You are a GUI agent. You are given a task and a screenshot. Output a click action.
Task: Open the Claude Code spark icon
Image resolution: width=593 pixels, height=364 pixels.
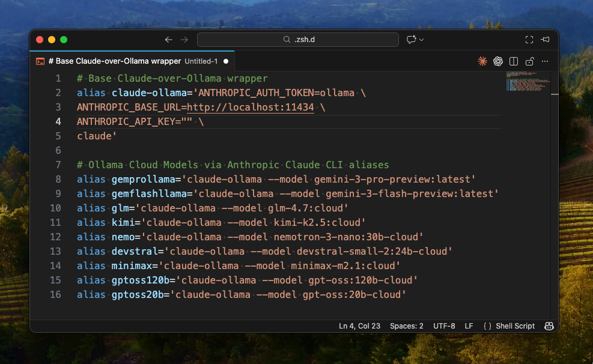[482, 61]
